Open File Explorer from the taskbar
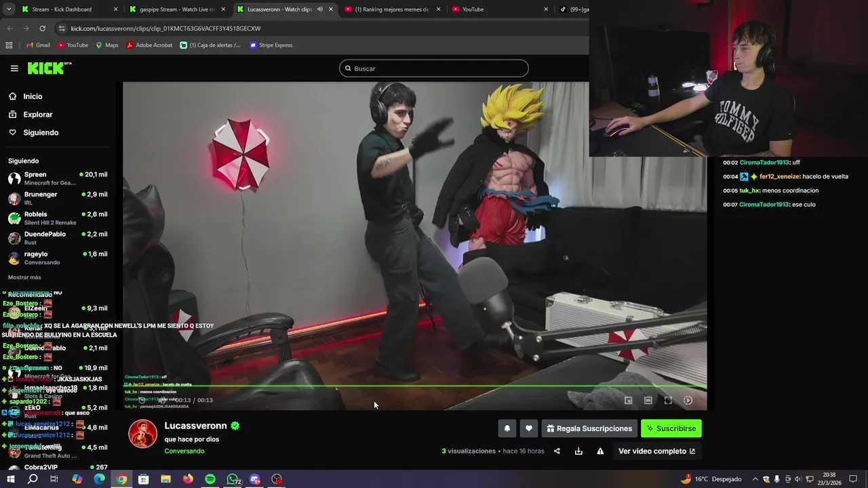The height and width of the screenshot is (488, 868). 165,479
